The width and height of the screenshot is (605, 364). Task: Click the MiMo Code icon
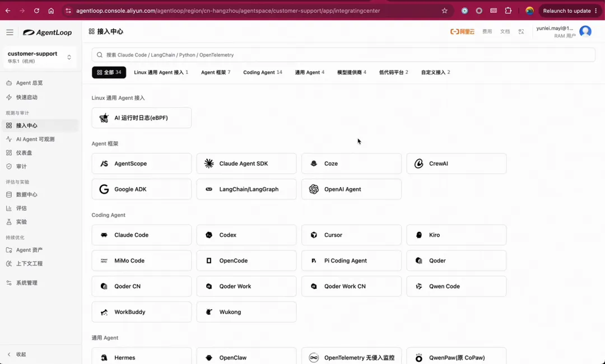(x=104, y=260)
